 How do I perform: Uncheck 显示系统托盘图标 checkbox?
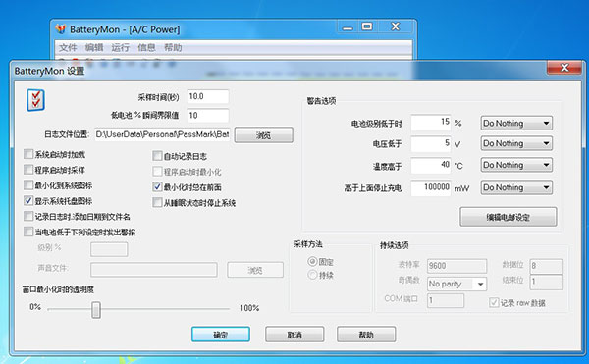pyautogui.click(x=28, y=201)
